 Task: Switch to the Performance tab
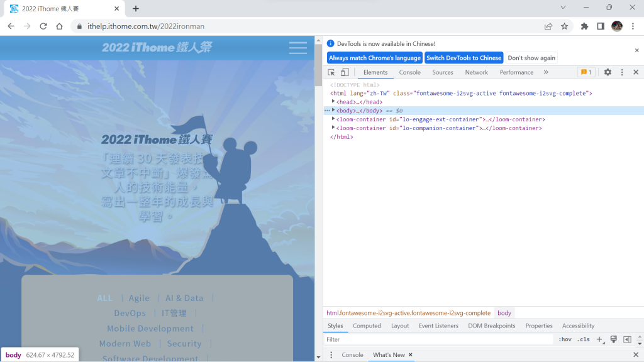[516, 72]
